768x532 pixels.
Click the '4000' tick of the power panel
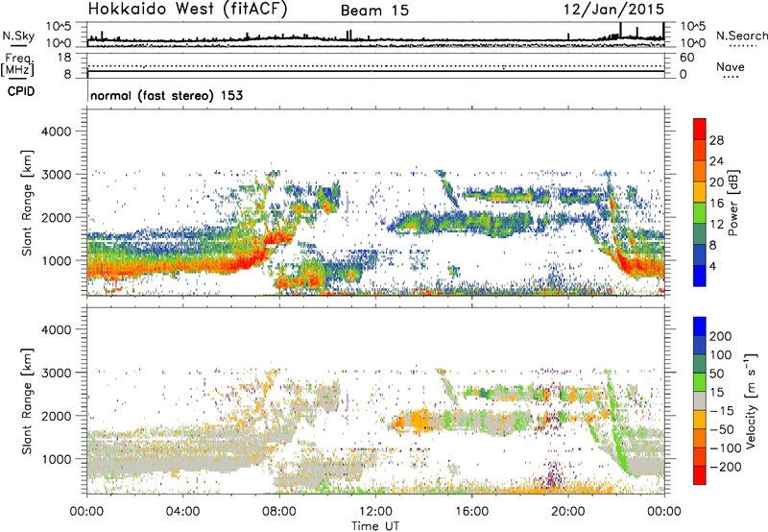coord(56,132)
